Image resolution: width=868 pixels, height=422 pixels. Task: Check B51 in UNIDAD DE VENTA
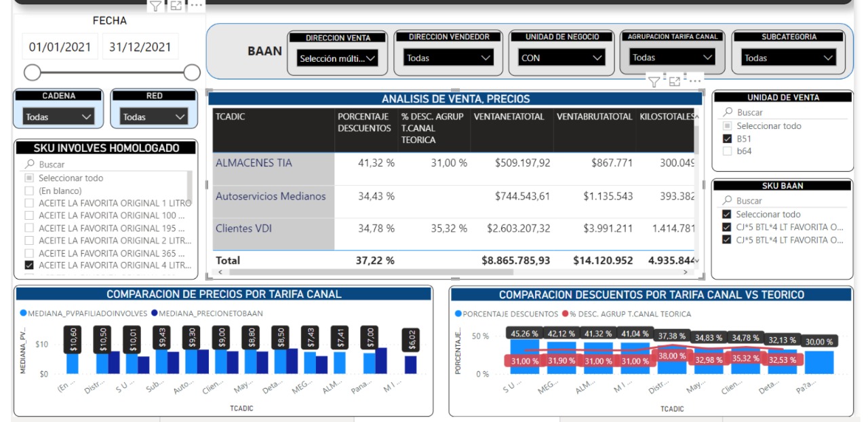[x=728, y=138]
